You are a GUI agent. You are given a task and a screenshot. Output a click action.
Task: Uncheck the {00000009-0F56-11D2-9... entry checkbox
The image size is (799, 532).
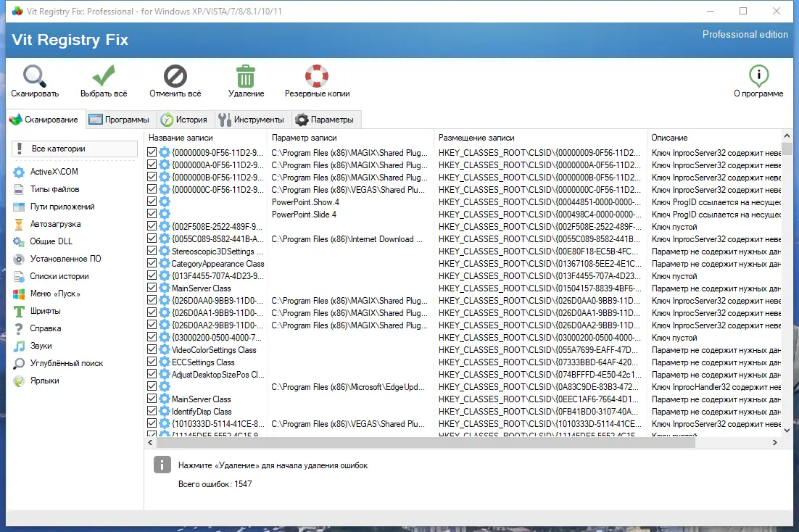[x=152, y=152]
